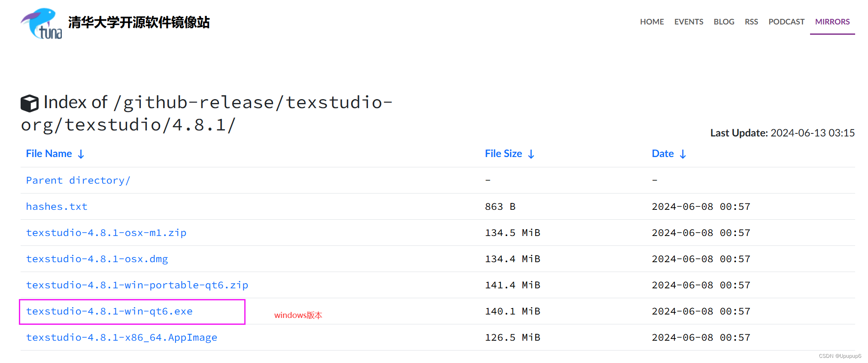Viewport: 868px width, 363px height.
Task: Open the Parent directory/ link
Action: [78, 180]
